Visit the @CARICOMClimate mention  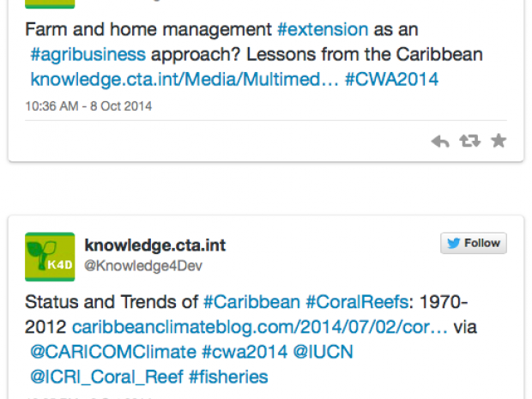[x=112, y=352]
